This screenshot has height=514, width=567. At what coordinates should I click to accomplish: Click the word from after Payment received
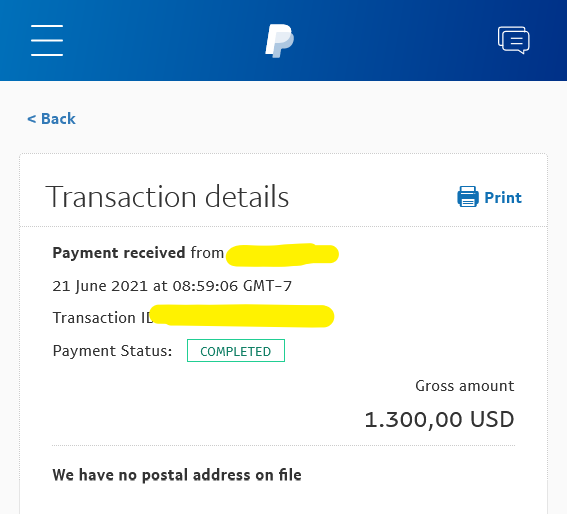(207, 253)
